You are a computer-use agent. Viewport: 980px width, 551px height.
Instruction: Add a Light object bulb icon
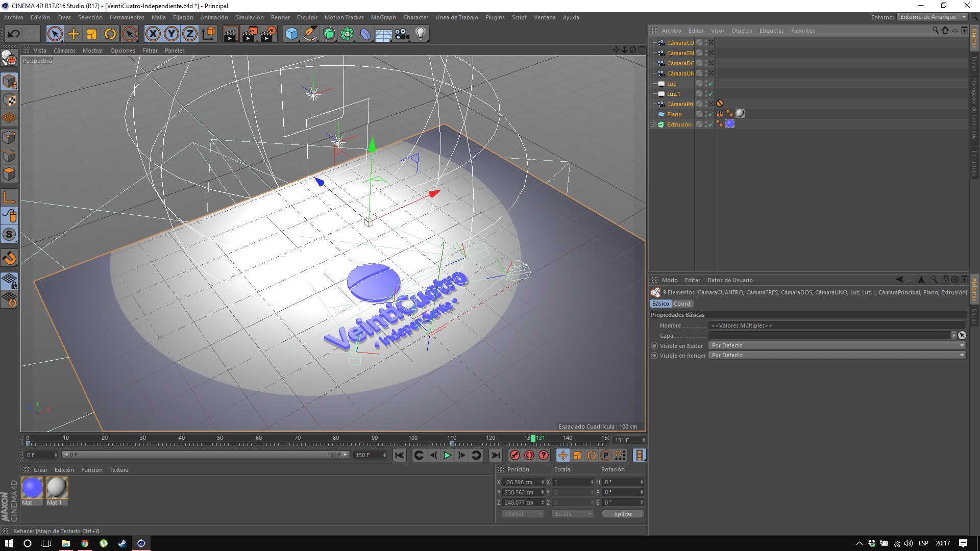[421, 34]
